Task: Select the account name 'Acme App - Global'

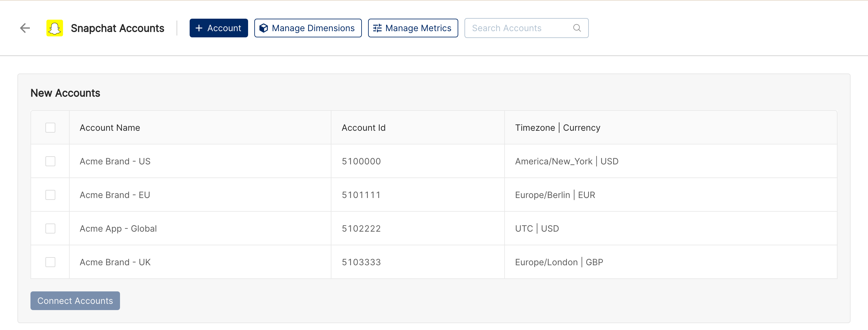Action: pos(118,229)
